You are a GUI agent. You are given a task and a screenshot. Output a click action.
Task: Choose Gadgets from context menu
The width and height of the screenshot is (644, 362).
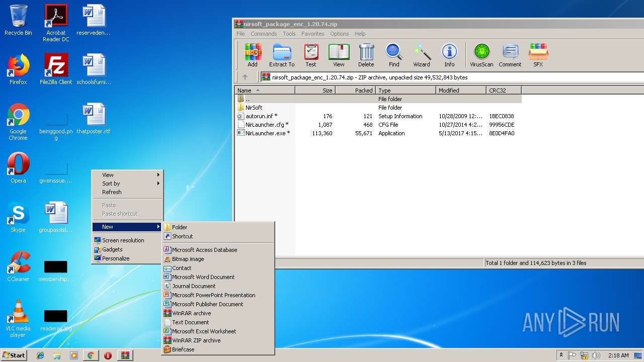(x=127, y=249)
